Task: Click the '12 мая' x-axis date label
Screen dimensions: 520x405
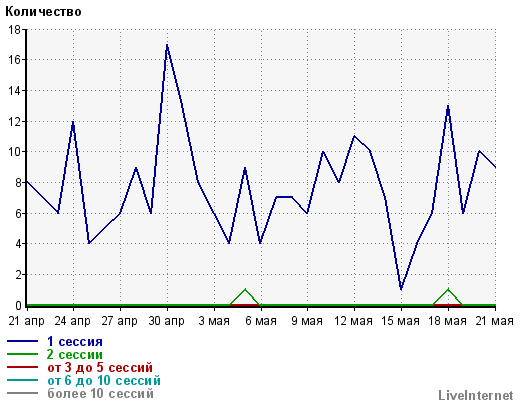Action: point(353,321)
